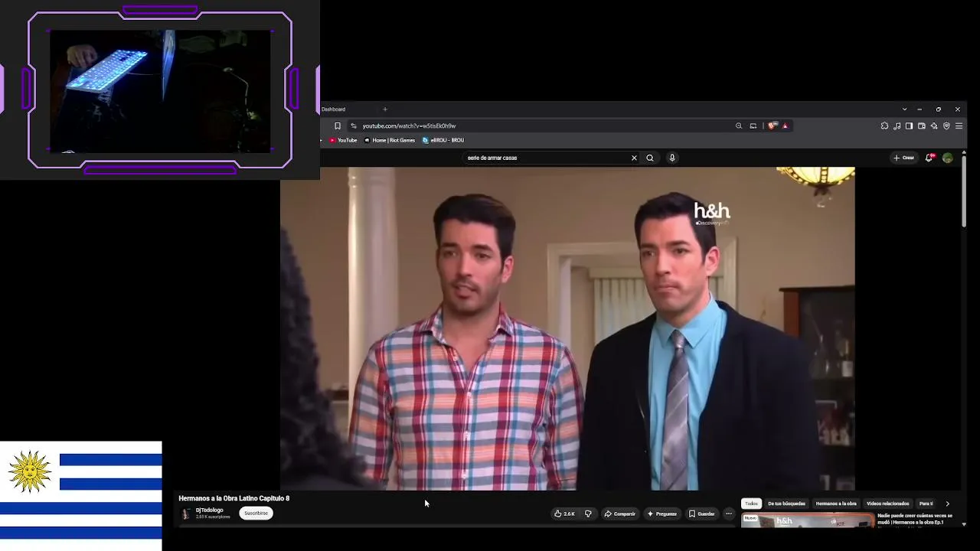This screenshot has width=980, height=551.
Task: Select the Dashboard browser tab
Action: click(x=334, y=109)
